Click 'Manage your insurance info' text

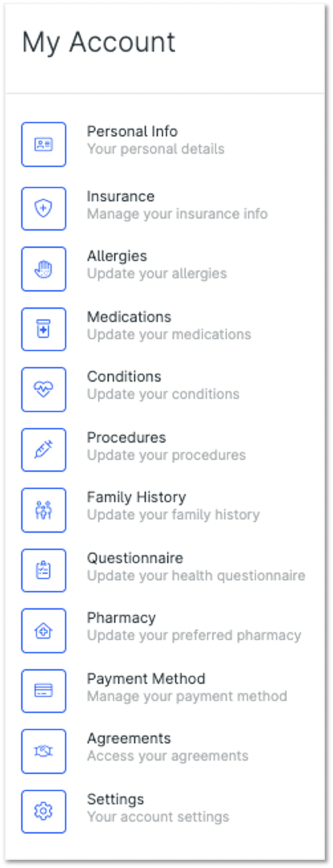point(177,214)
